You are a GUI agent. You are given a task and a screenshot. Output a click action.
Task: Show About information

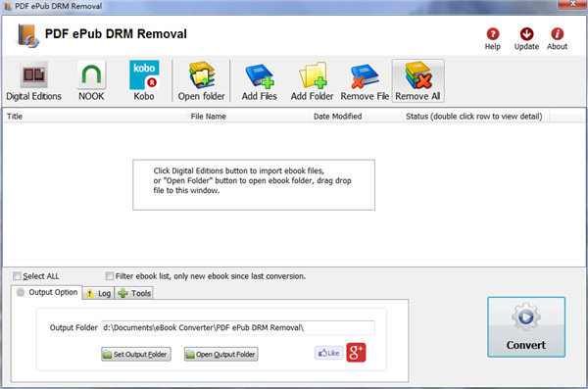click(557, 38)
